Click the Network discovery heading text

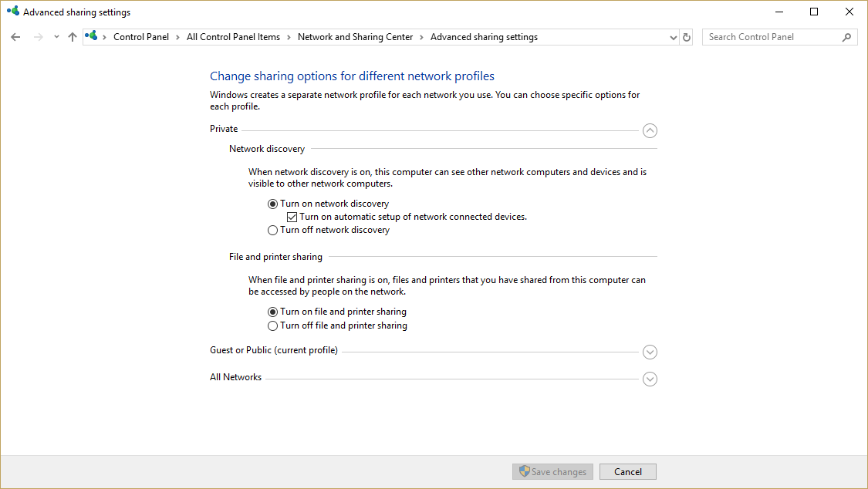[267, 149]
